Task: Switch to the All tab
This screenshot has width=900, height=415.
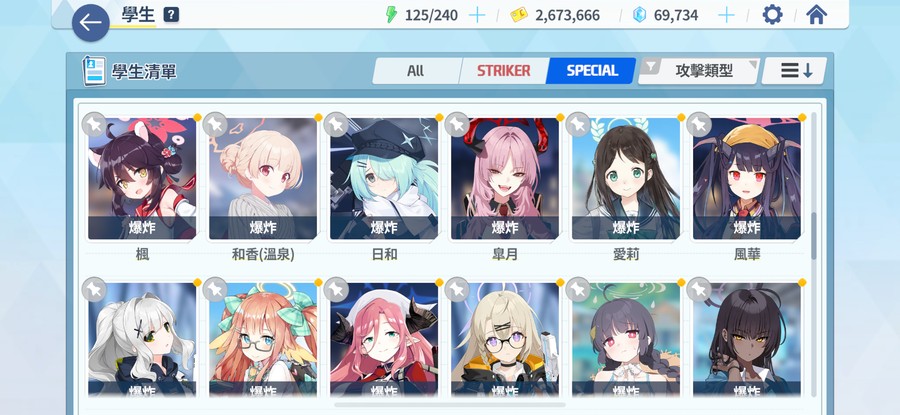Action: click(x=416, y=71)
